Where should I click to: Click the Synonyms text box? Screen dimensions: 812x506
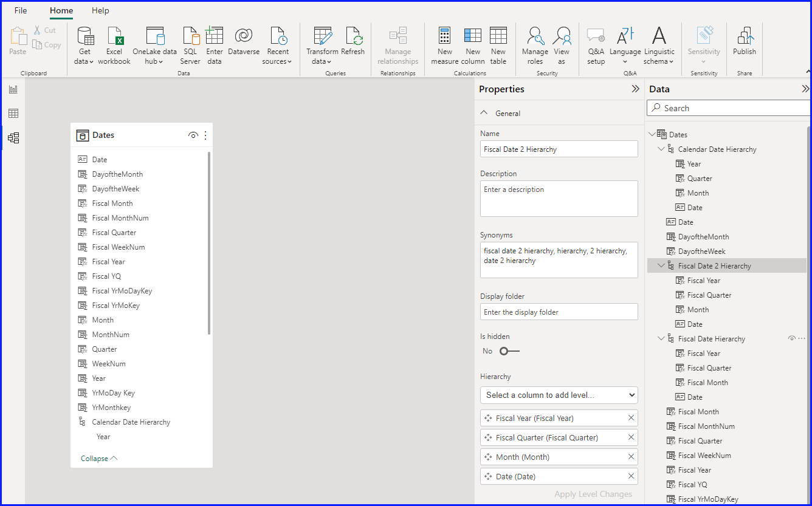coord(559,260)
